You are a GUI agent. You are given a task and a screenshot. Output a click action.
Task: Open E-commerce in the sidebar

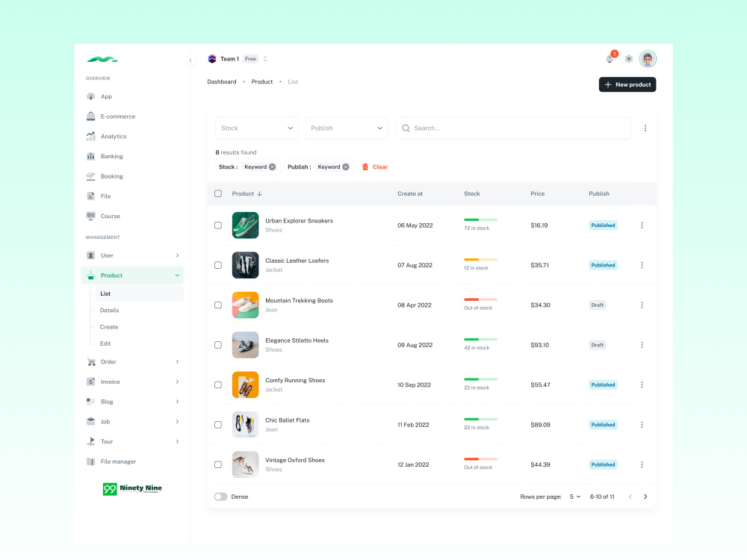coord(132,116)
